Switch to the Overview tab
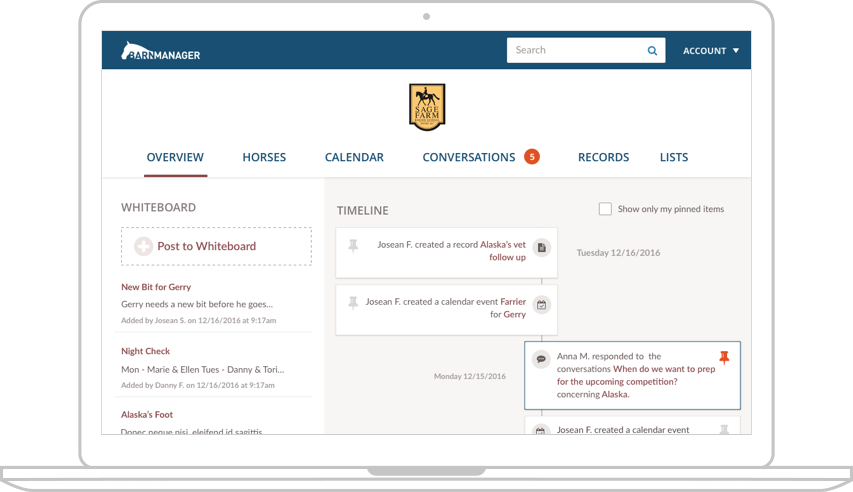853x492 pixels. tap(175, 157)
